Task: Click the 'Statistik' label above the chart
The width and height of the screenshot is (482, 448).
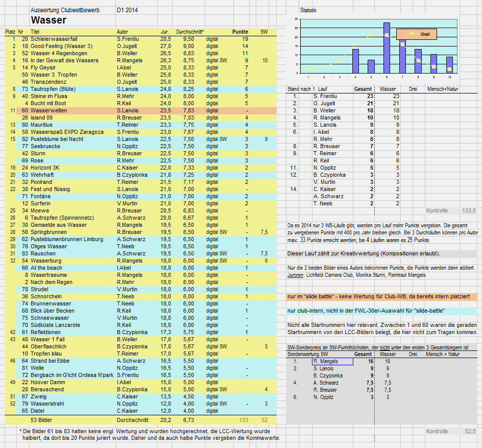Action: (x=308, y=10)
